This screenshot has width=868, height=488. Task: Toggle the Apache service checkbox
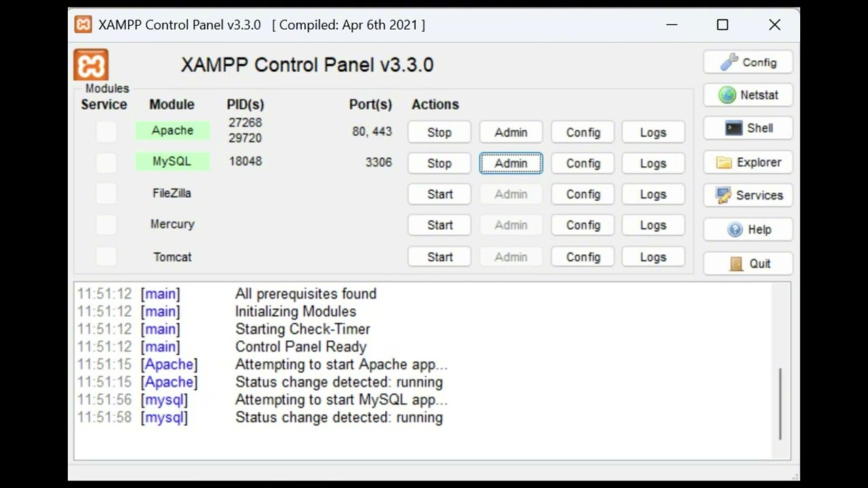pos(106,131)
